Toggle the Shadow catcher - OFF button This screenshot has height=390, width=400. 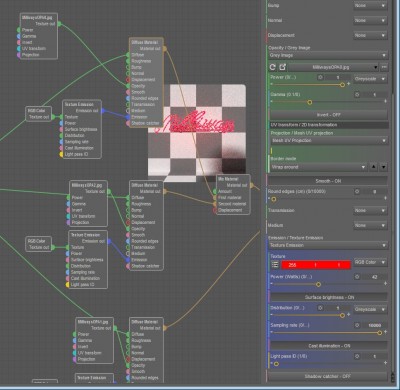coord(328,376)
